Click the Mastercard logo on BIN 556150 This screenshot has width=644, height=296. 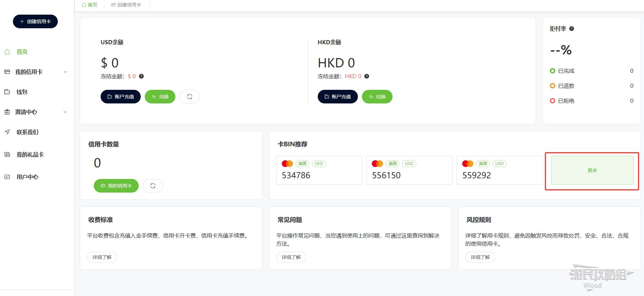point(377,164)
